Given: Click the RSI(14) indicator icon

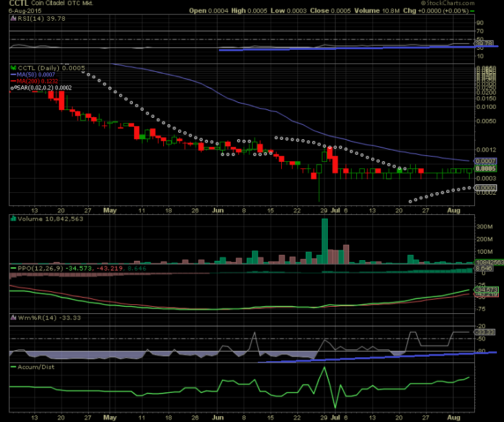Looking at the screenshot, I should [13, 19].
